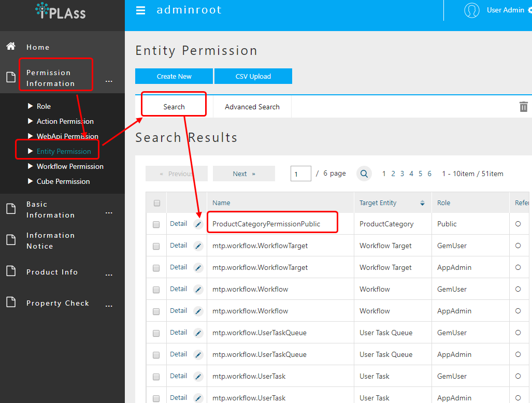Check the WorkflowTarget GemUser row checkbox
Image resolution: width=532 pixels, height=403 pixels.
(156, 246)
